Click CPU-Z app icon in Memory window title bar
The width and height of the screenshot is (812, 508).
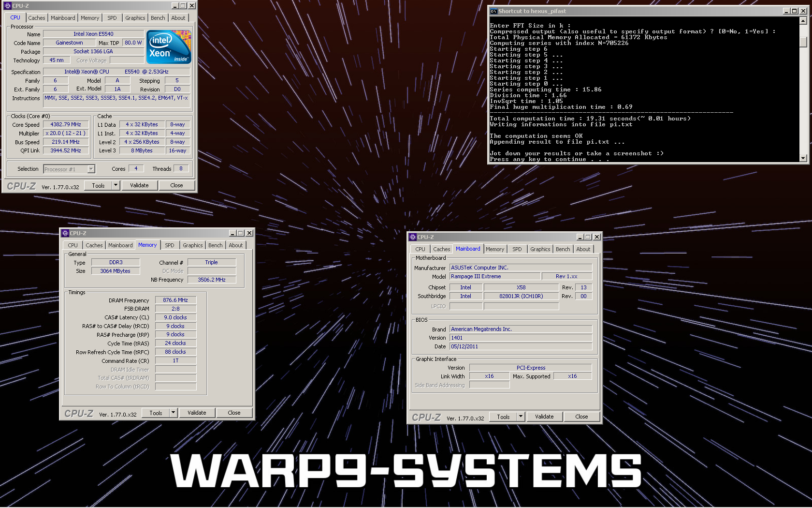(x=65, y=233)
